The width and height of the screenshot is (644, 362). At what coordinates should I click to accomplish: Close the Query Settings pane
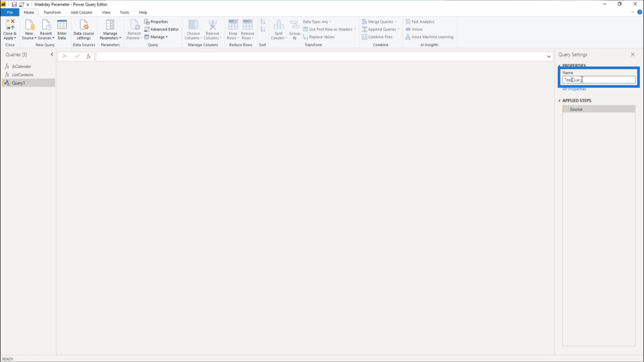[632, 54]
